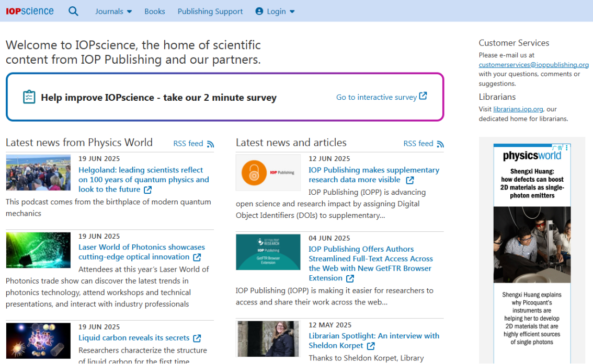
Task: Email customerservices@ioppublishing.org link
Action: coord(533,65)
